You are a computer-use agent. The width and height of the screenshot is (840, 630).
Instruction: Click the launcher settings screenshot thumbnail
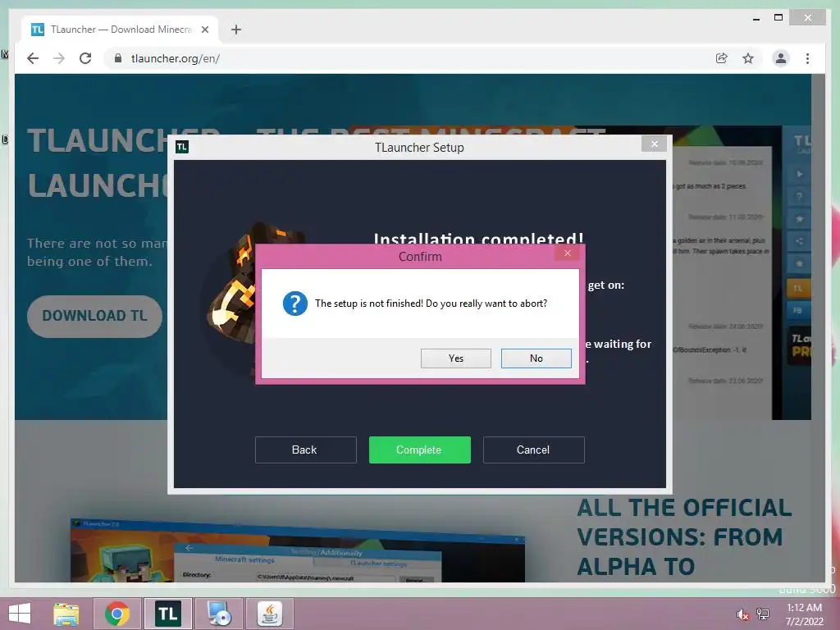(298, 552)
